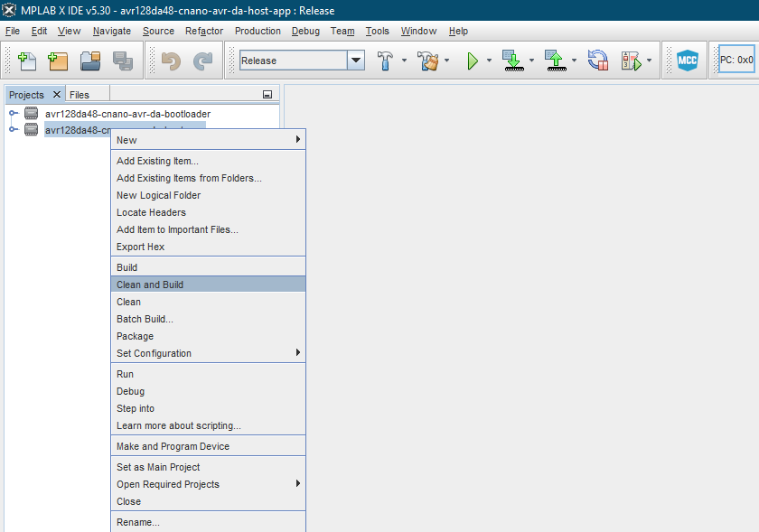Viewport: 759px width, 532px height.
Task: Click the Hold in Reset icon
Action: (598, 61)
